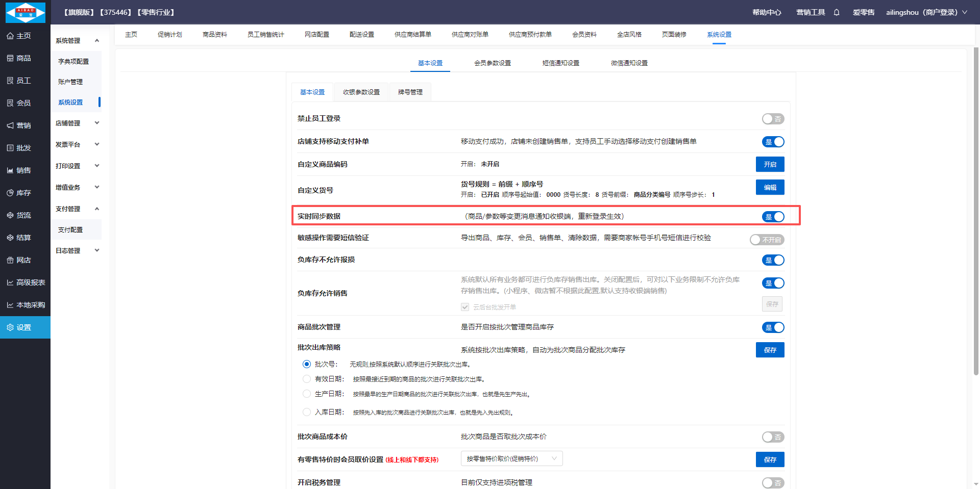Expand the account dropdown for ailingshou
The width and height of the screenshot is (980, 489).
964,12
